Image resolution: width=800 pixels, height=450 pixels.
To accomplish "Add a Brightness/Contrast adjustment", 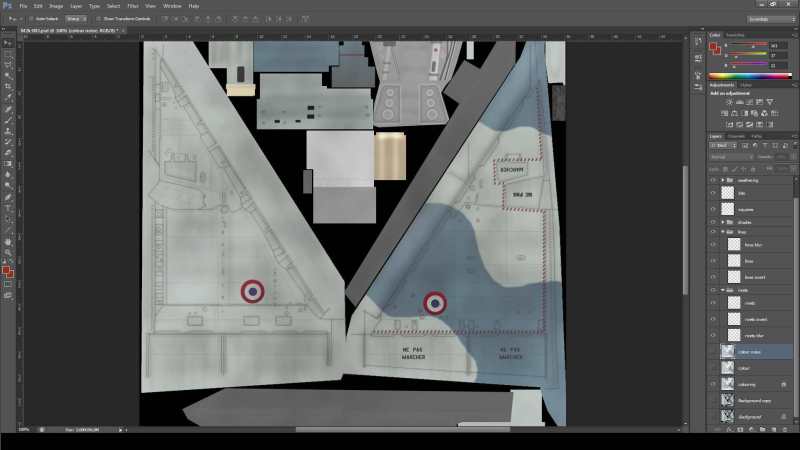I will click(729, 102).
